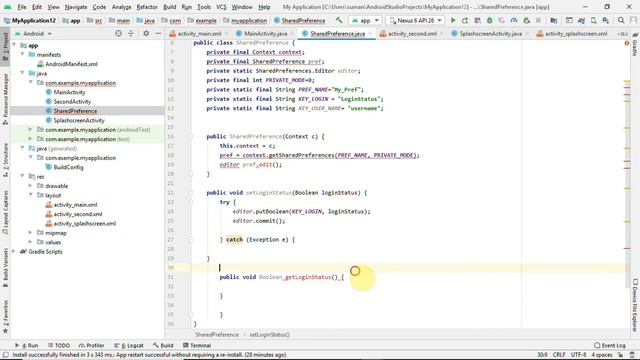
Task: Click the Make Project hammer icon
Action: [339, 20]
